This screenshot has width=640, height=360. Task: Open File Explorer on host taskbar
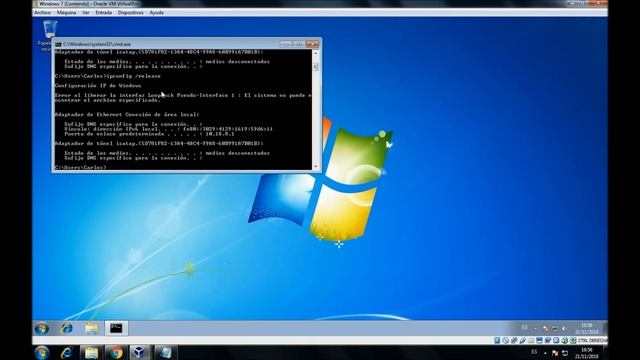[91, 353]
